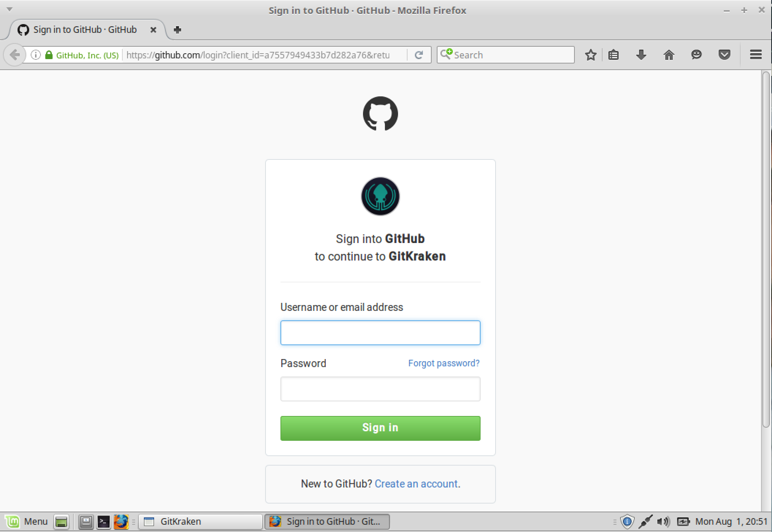
Task: Open a new tab with plus button
Action: tap(177, 30)
